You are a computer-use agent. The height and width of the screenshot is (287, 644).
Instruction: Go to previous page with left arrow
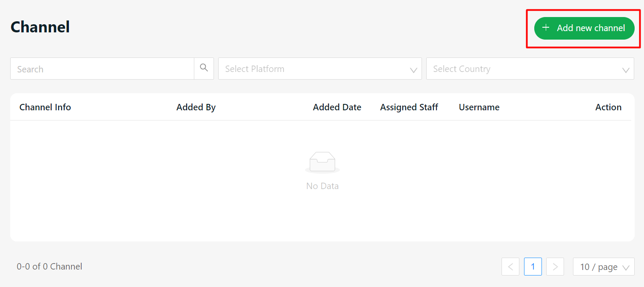[510, 267]
